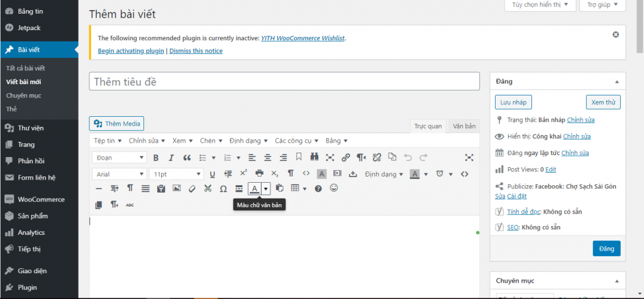The height and width of the screenshot is (299, 644).
Task: Click the blockquote icon
Action: (187, 158)
